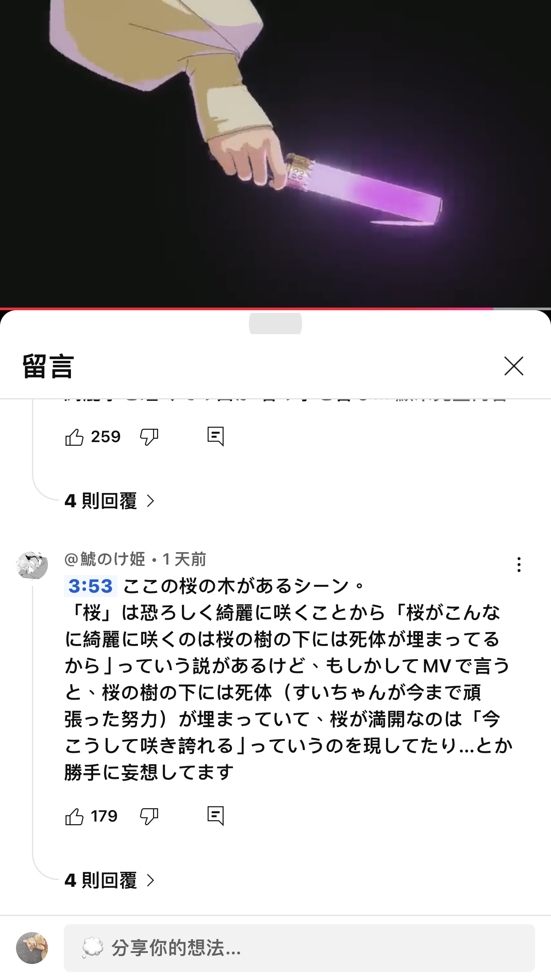Tap the 鯱のけ姫 comment text about 桜
The width and height of the screenshot is (551, 980).
pos(288,679)
